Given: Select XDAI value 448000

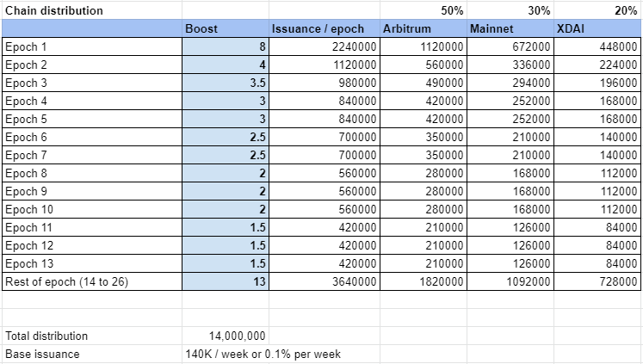Looking at the screenshot, I should (597, 46).
